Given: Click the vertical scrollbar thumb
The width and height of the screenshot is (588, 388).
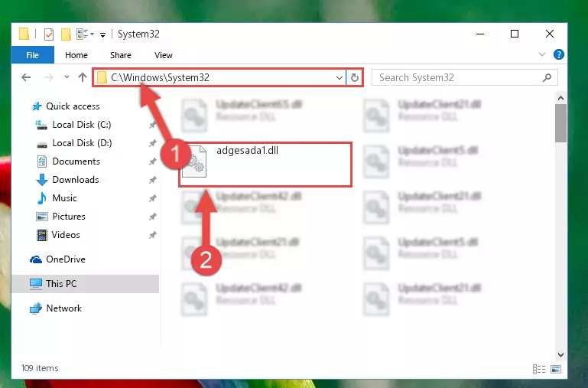Looking at the screenshot, I should click(560, 123).
